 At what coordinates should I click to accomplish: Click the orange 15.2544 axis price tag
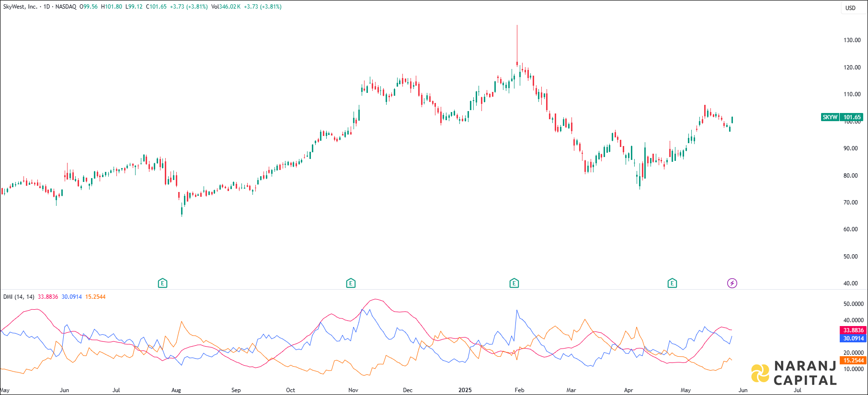(853, 361)
